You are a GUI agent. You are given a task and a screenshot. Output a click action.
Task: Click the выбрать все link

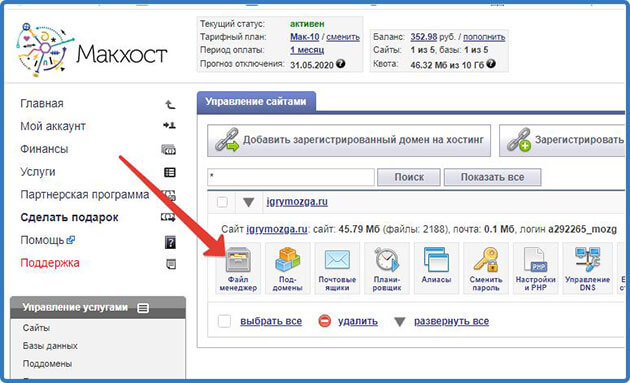coord(271,322)
